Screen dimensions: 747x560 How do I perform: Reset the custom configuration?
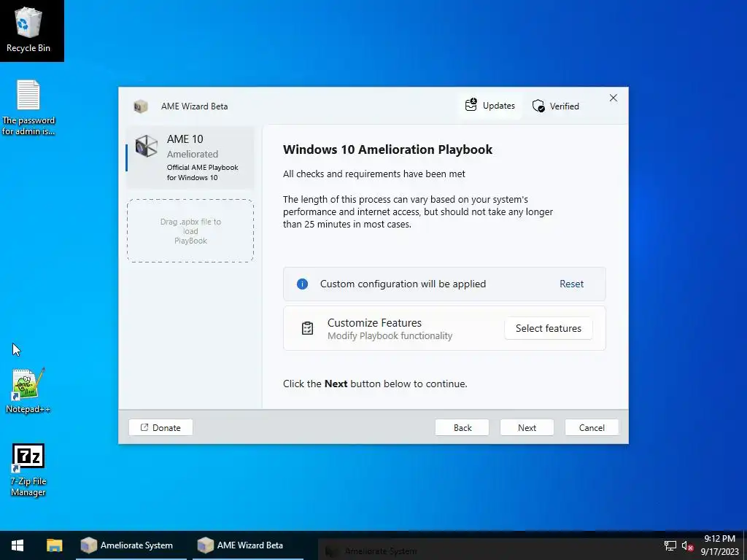pos(571,284)
